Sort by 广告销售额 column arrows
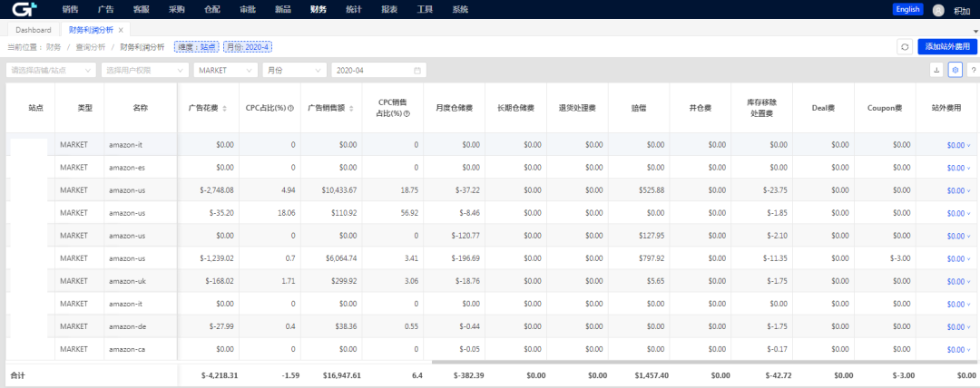The image size is (980, 388). (x=351, y=108)
